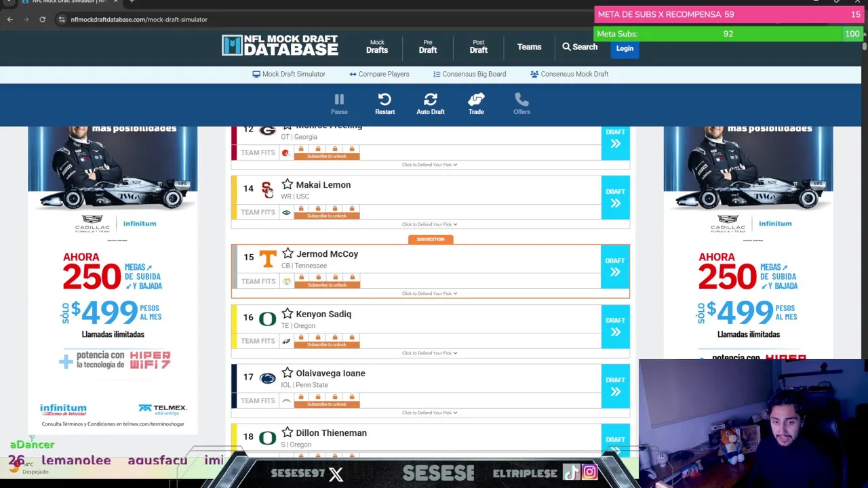
Task: Click the USC team logo at pick 14
Action: coord(267,188)
